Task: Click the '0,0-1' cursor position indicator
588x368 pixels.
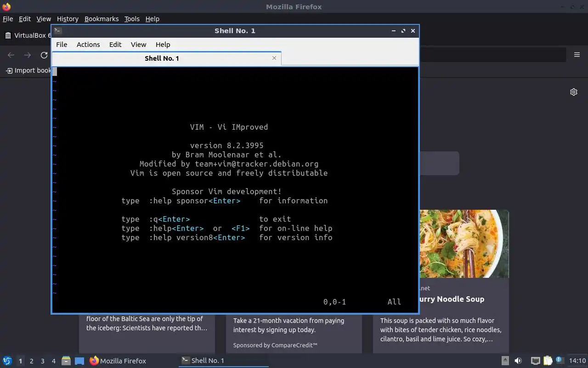Action: (x=334, y=302)
